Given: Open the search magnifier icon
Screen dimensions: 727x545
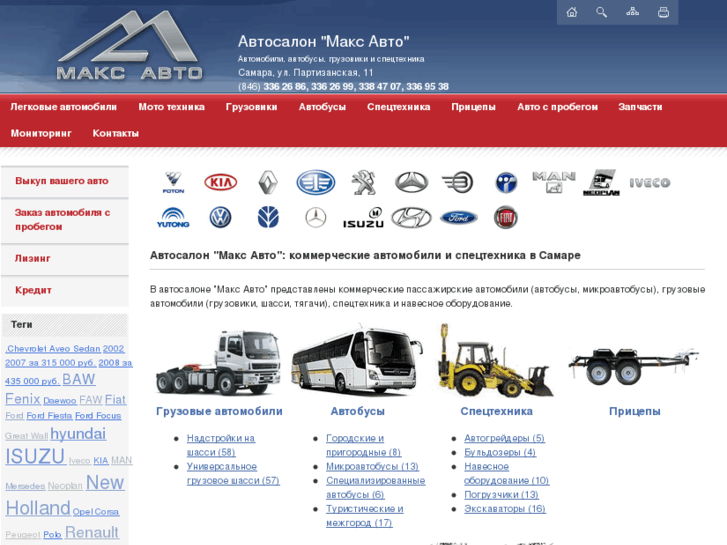Looking at the screenshot, I should 601,12.
